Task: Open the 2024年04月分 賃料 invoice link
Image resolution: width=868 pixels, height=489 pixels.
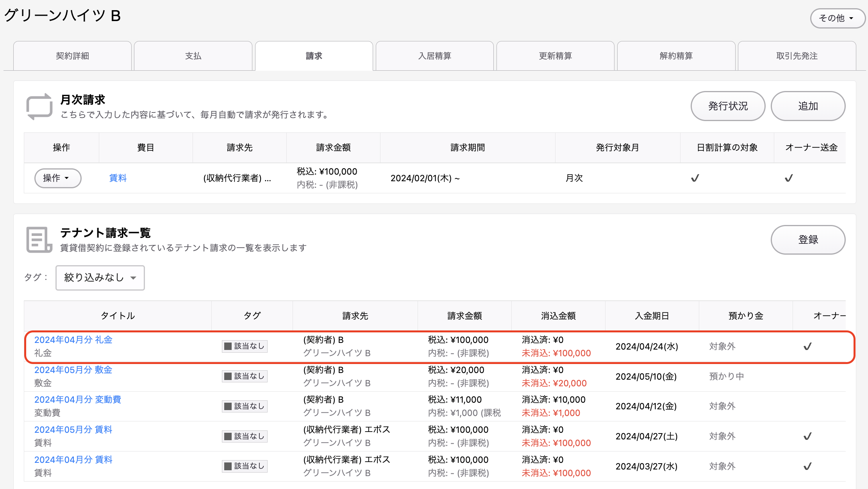Action: coord(73,460)
